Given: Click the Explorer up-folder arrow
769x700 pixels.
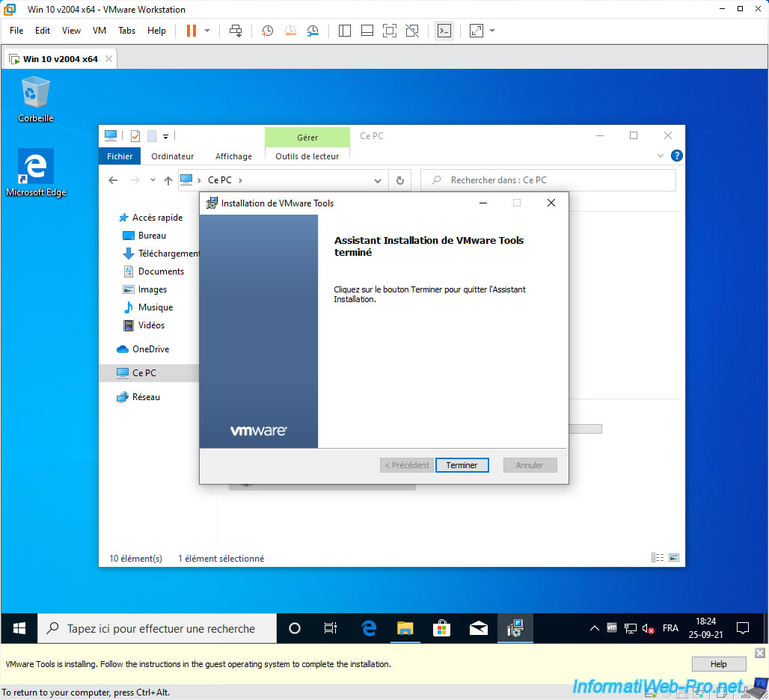Looking at the screenshot, I should tap(168, 180).
